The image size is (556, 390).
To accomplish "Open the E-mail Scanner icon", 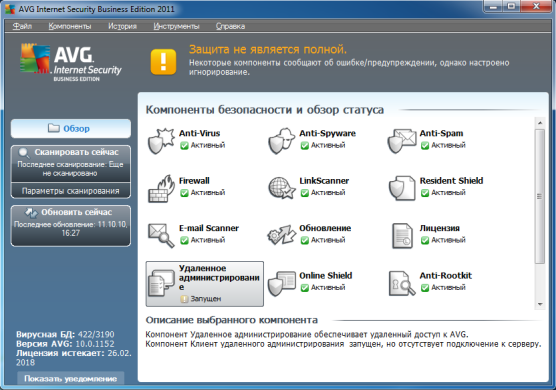I will coord(161,235).
